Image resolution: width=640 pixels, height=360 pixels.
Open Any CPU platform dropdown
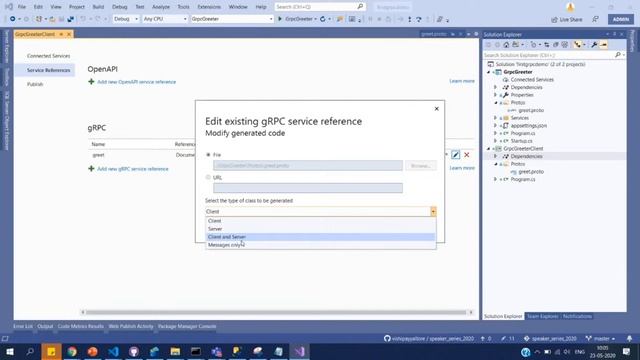pyautogui.click(x=164, y=19)
